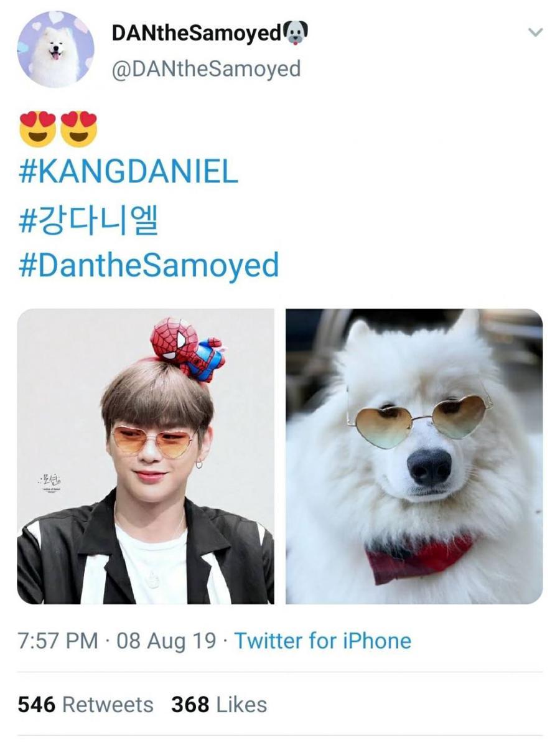Click the Spider-Man plush in the left photo
Viewport: 560px width, 747px height.
[x=187, y=348]
